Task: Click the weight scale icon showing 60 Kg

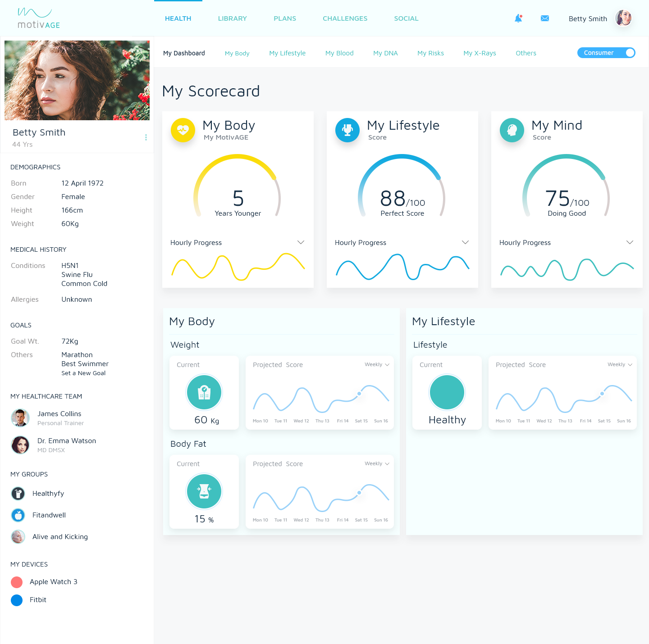Action: [x=204, y=392]
